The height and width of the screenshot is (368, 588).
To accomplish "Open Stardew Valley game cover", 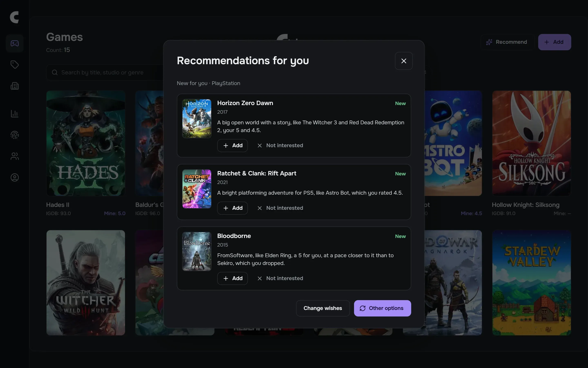I will click(531, 283).
